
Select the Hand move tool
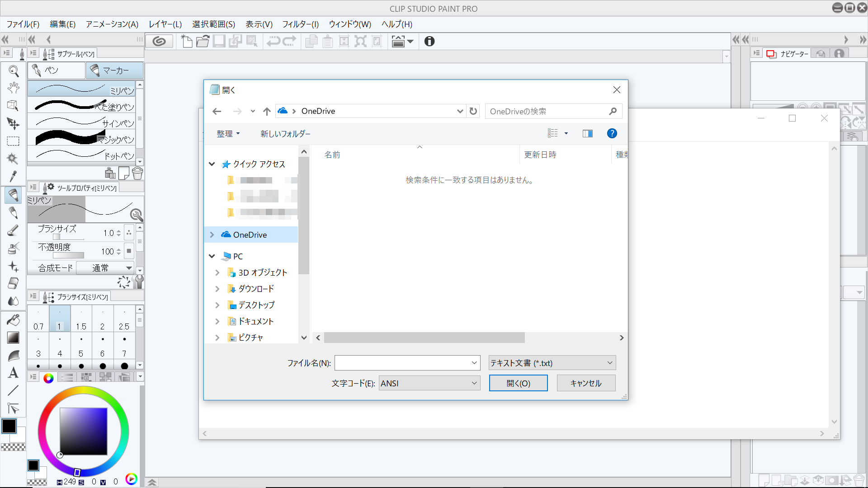14,88
